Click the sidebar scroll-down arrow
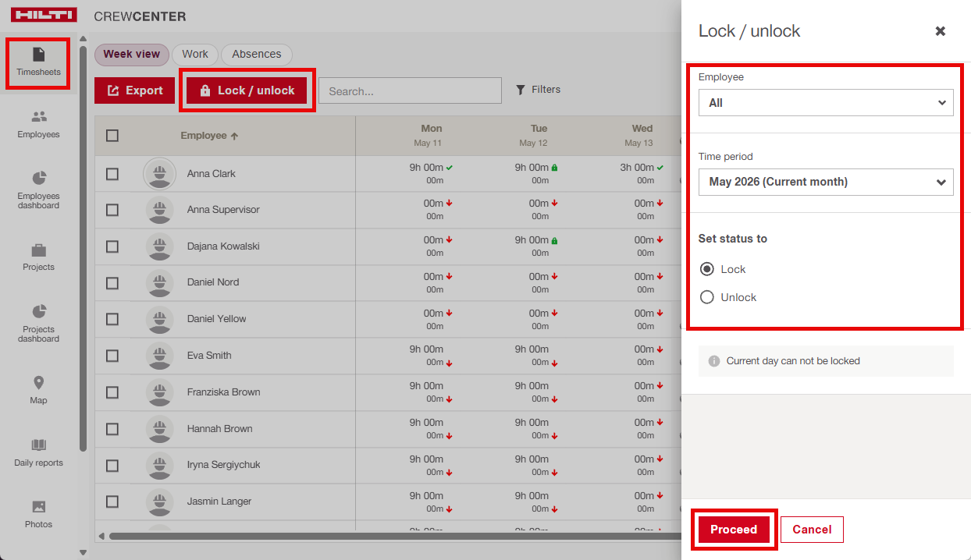The image size is (971, 560). (83, 553)
